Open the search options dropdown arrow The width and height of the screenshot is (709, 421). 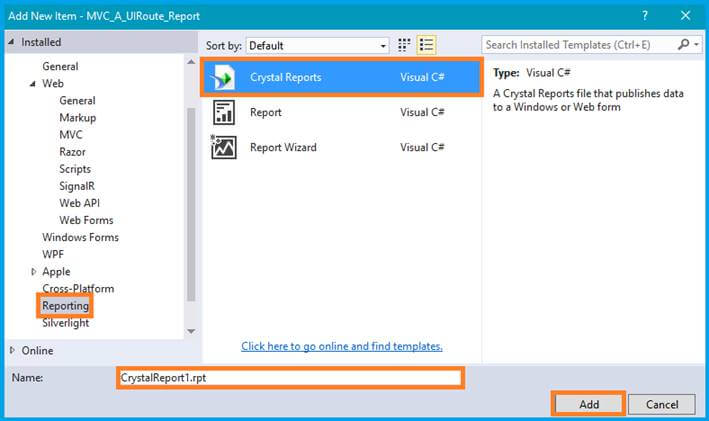696,45
